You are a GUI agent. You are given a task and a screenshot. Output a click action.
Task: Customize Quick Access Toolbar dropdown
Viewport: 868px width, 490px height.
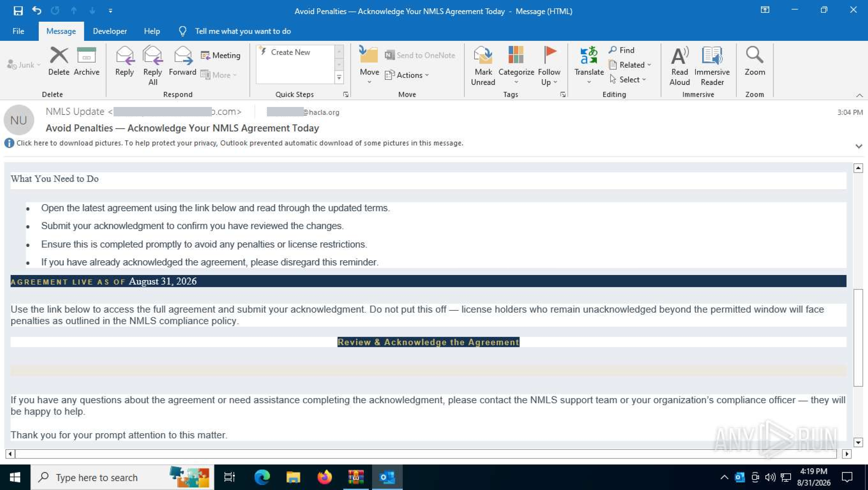(x=110, y=11)
